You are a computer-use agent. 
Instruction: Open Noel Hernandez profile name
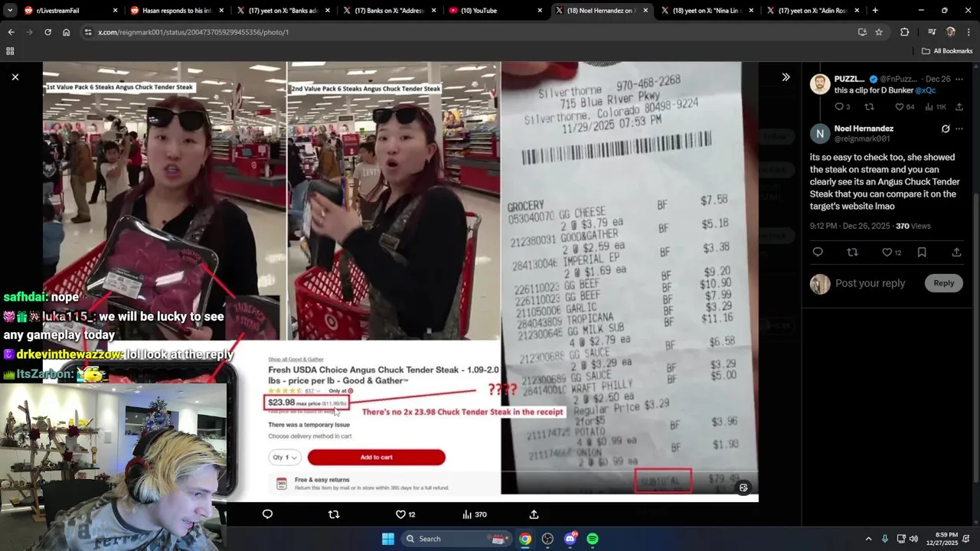click(x=864, y=129)
